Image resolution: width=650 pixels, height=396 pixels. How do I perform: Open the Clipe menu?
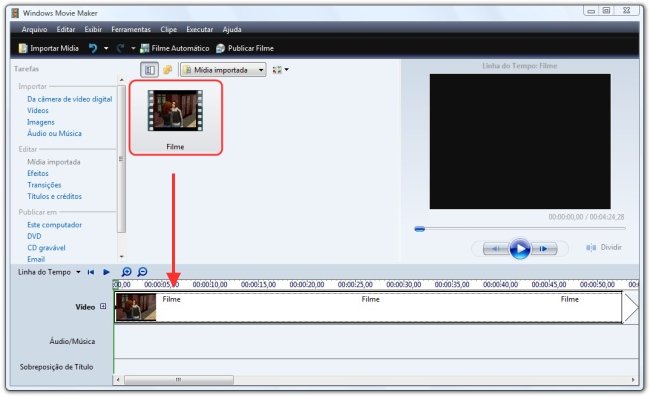click(x=168, y=29)
